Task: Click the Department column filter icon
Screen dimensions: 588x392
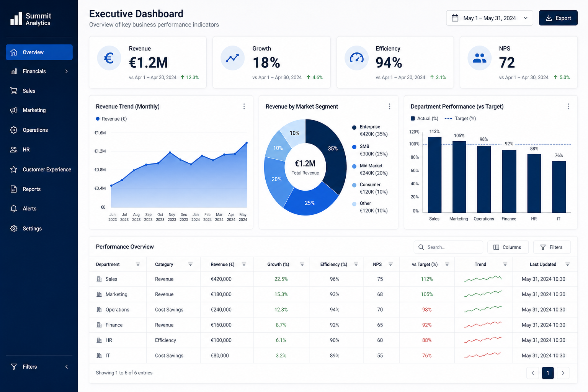Action: pyautogui.click(x=138, y=265)
